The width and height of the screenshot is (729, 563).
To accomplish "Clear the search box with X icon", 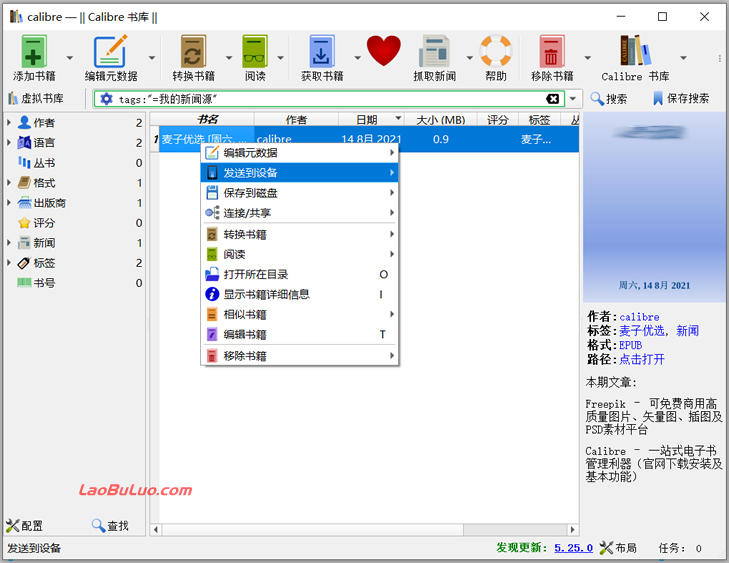I will 552,99.
